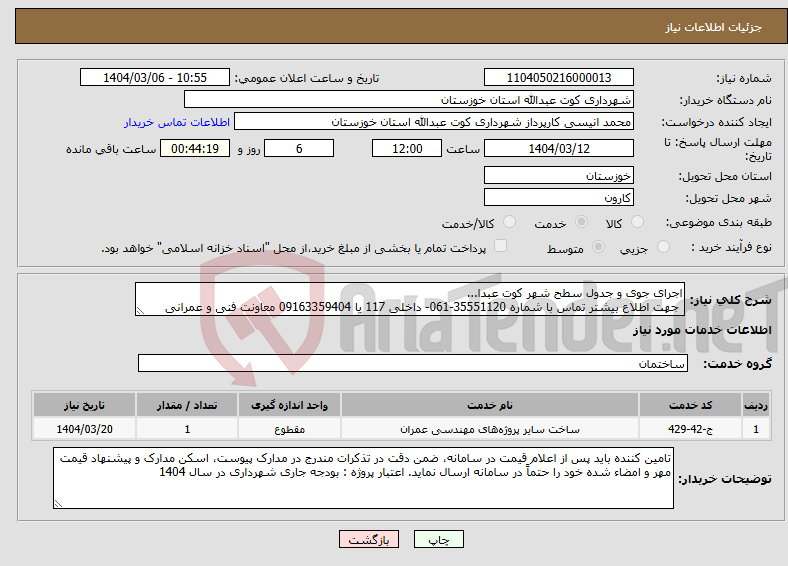Click unit cell مقطوع
The width and height of the screenshot is (788, 566).
click(x=289, y=429)
